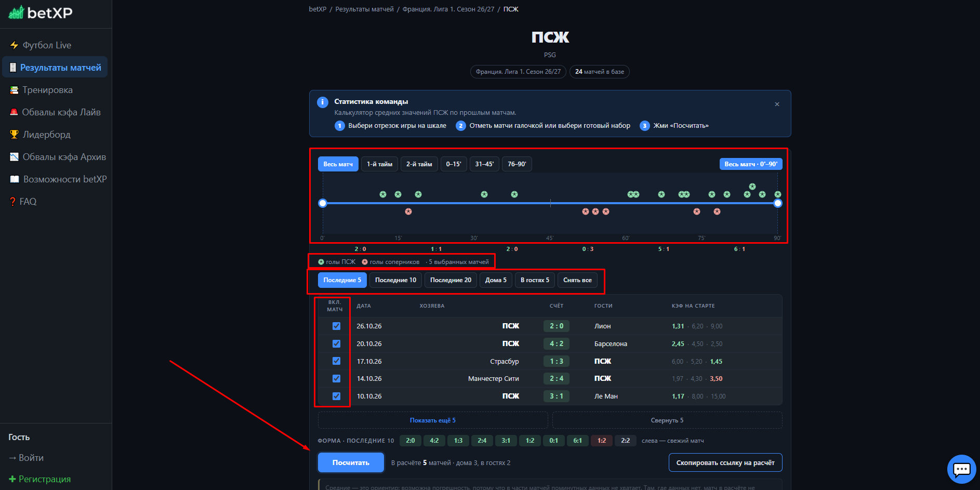
Task: Click the Регистрация plus icon
Action: pos(12,479)
